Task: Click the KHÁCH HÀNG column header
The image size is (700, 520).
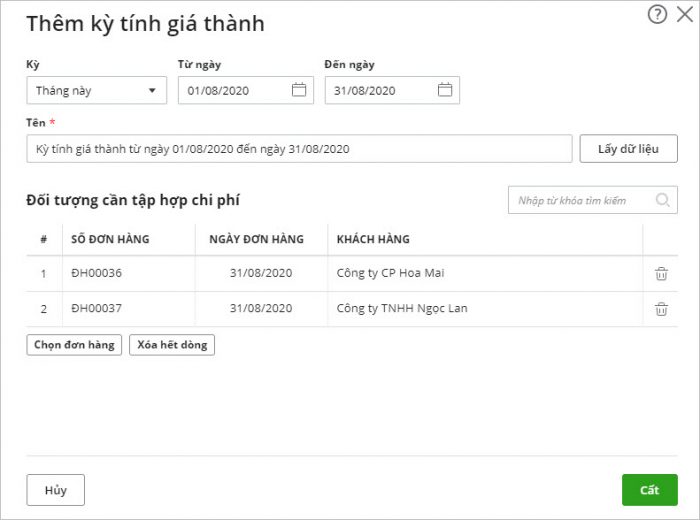Action: pyautogui.click(x=373, y=240)
